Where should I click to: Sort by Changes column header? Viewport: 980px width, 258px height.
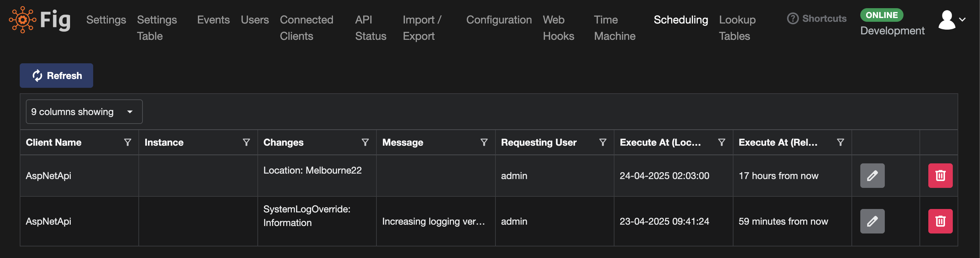[283, 142]
